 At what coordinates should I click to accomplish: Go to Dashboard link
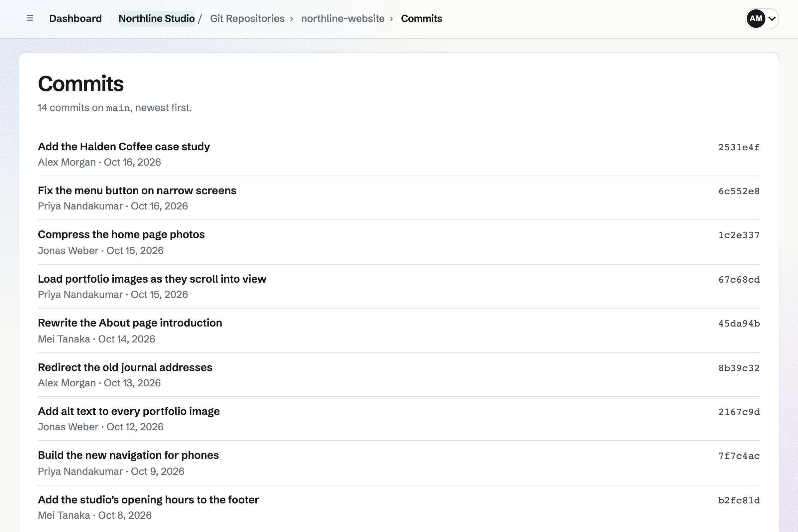[x=75, y=19]
